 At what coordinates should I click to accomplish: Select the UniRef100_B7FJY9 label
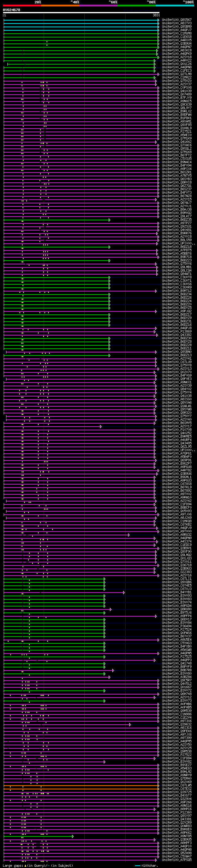click(177, 98)
